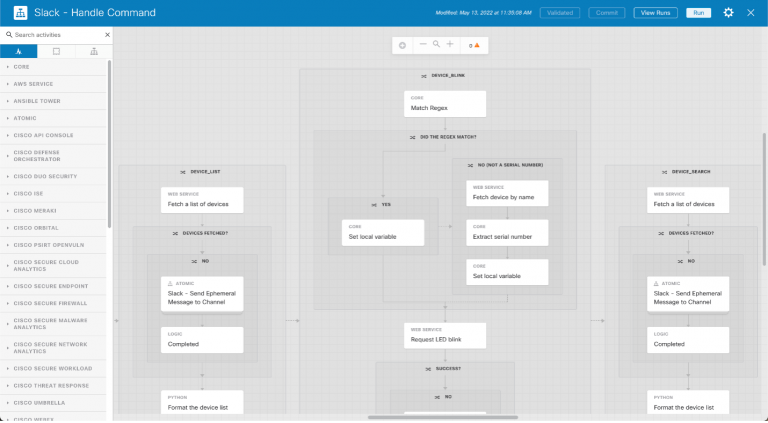Click the recenter canvas target icon
The width and height of the screenshot is (768, 423).
402,45
